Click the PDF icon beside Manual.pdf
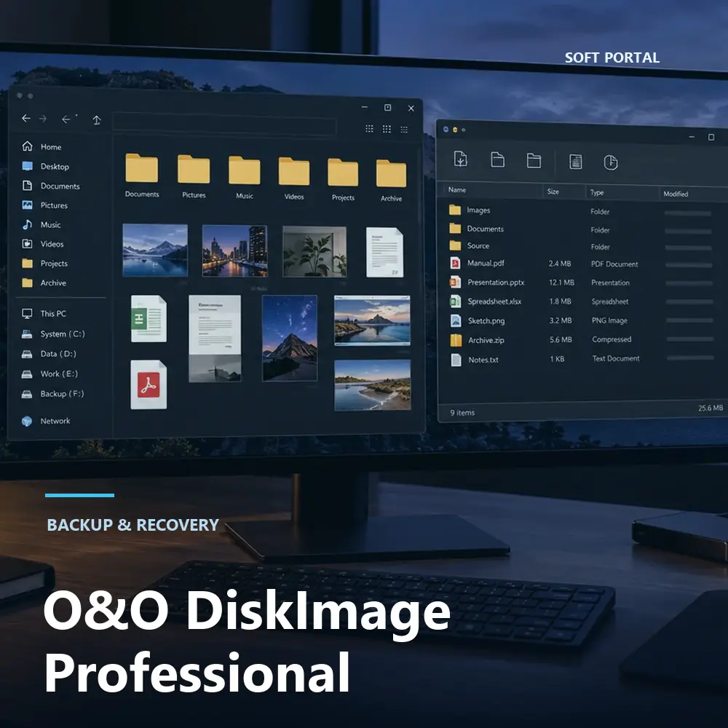 tap(455, 264)
